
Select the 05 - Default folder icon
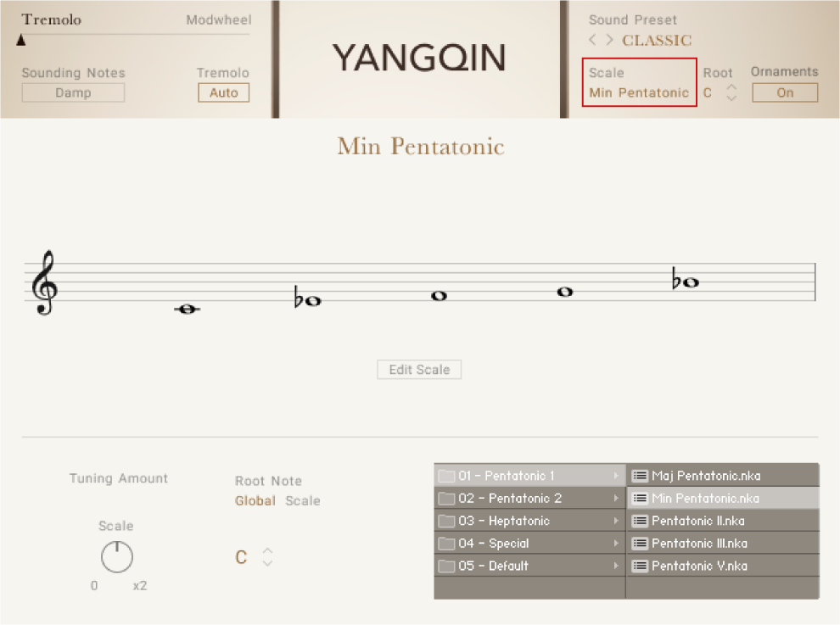click(x=446, y=566)
